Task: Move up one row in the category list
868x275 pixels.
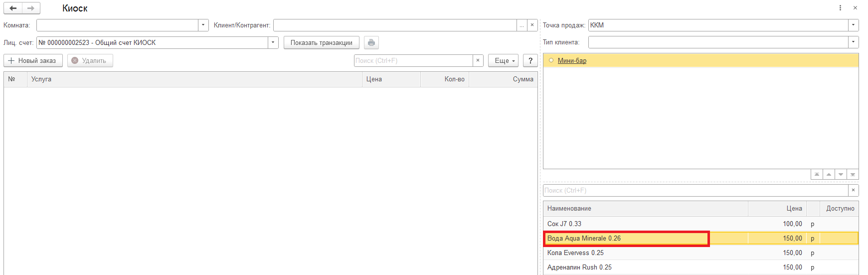Action: 829,175
